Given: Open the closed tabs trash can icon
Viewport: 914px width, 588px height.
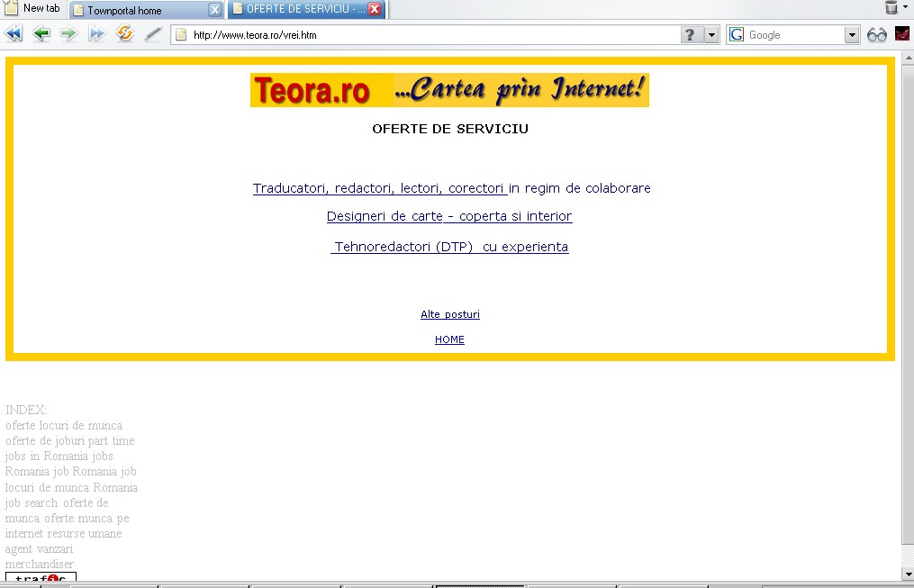Looking at the screenshot, I should pyautogui.click(x=891, y=8).
